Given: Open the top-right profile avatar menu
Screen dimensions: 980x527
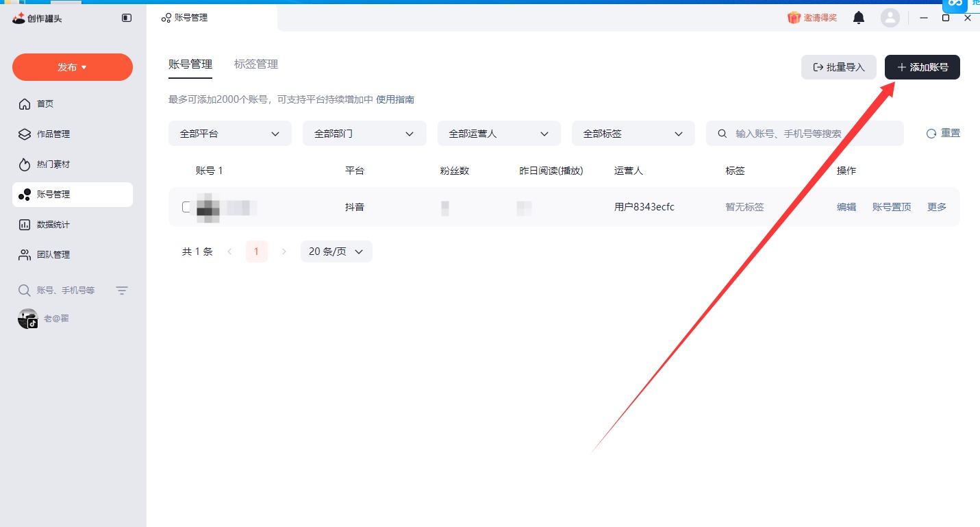Looking at the screenshot, I should pyautogui.click(x=890, y=17).
